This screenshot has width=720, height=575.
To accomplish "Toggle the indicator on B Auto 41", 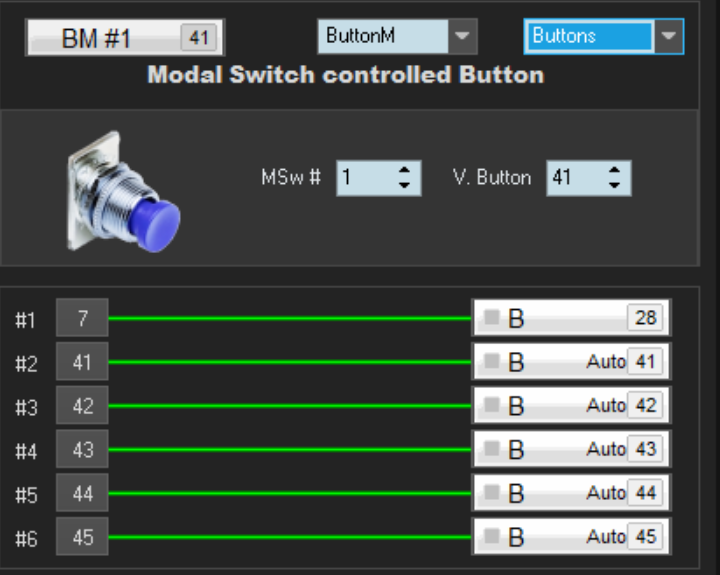I will (x=491, y=362).
